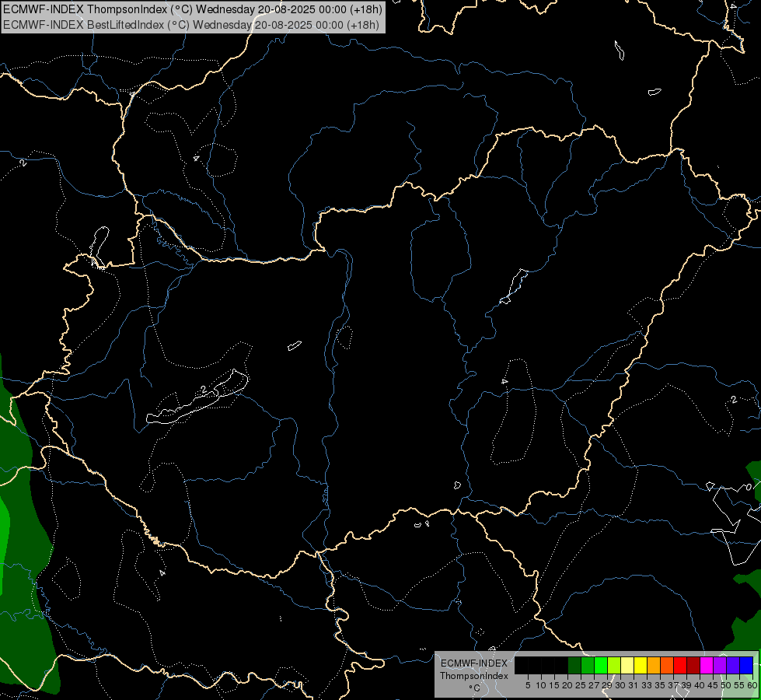The image size is (761, 700).
Task: Click legend tick value '39'
Action: (686, 685)
